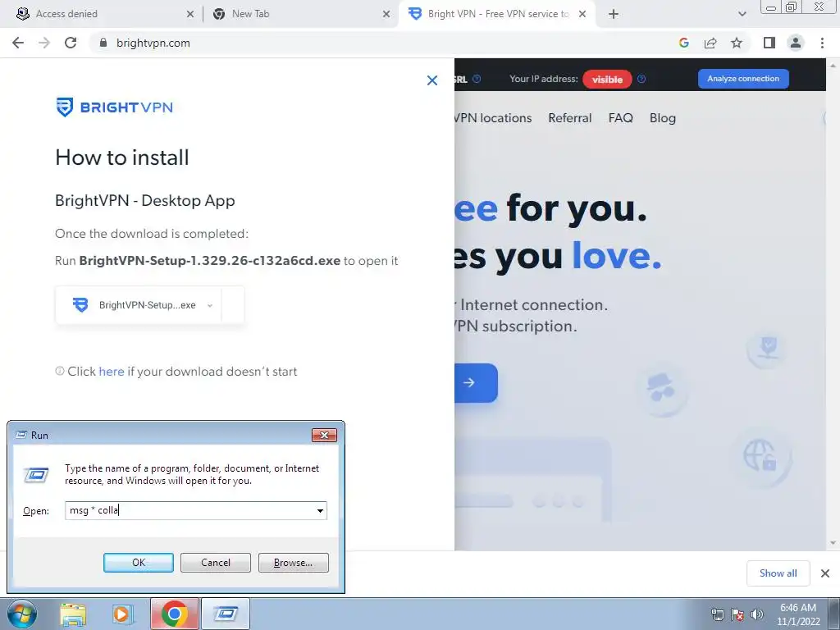This screenshot has height=630, width=840.
Task: Close the Run dialog window
Action: (x=324, y=435)
